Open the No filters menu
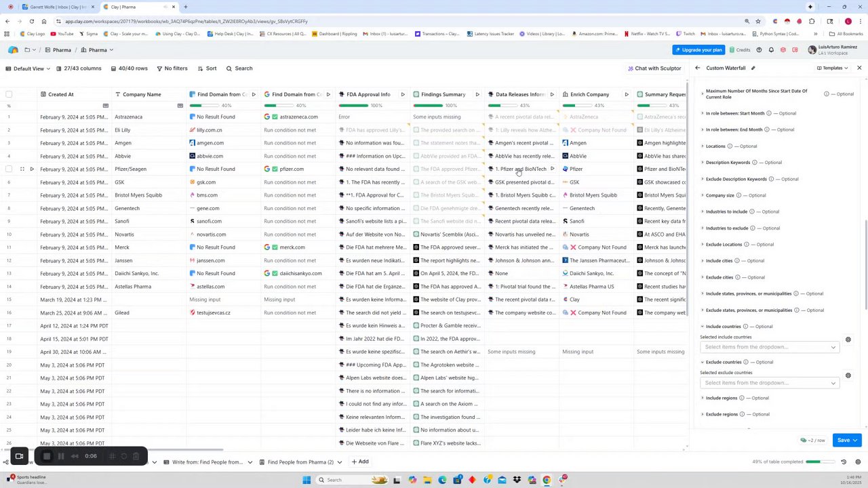This screenshot has width=868, height=488. tap(172, 68)
